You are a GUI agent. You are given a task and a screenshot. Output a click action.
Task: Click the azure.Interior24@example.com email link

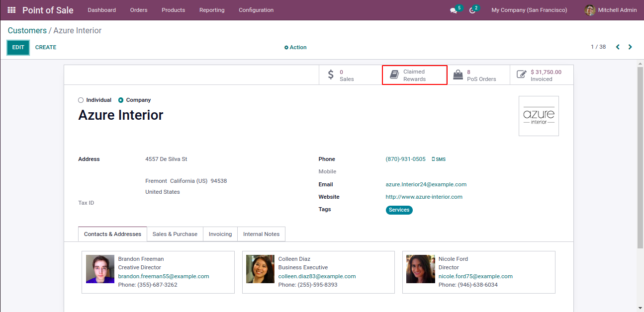426,185
